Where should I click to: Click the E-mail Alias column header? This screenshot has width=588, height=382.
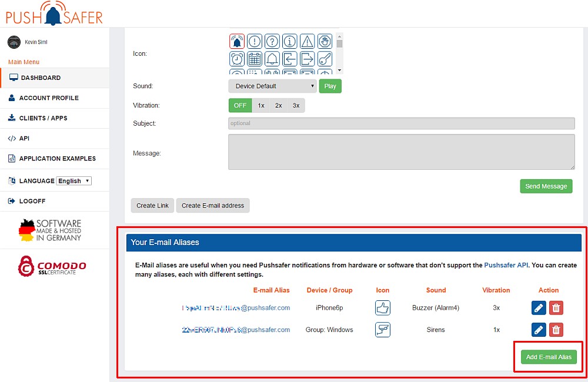coord(271,290)
